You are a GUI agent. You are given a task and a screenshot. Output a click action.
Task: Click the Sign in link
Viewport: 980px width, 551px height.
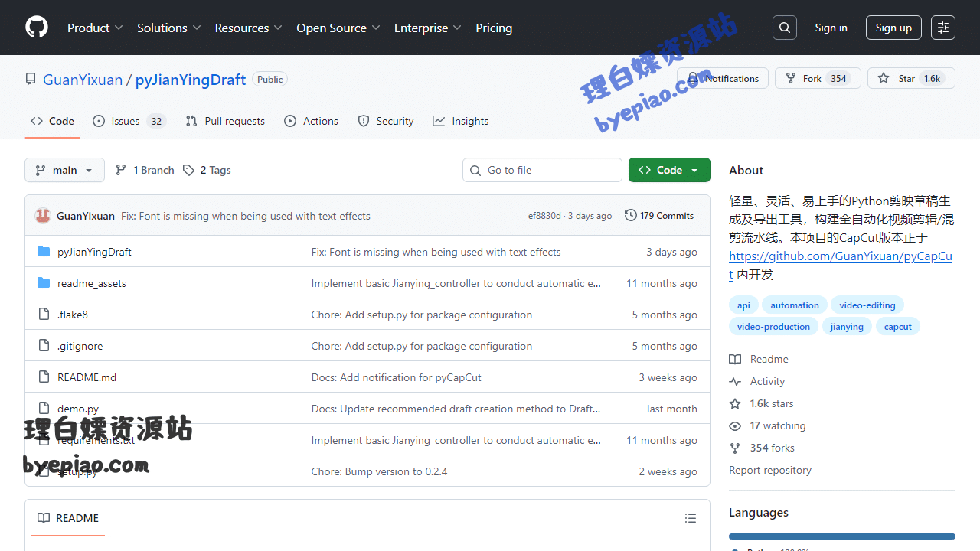tap(831, 28)
